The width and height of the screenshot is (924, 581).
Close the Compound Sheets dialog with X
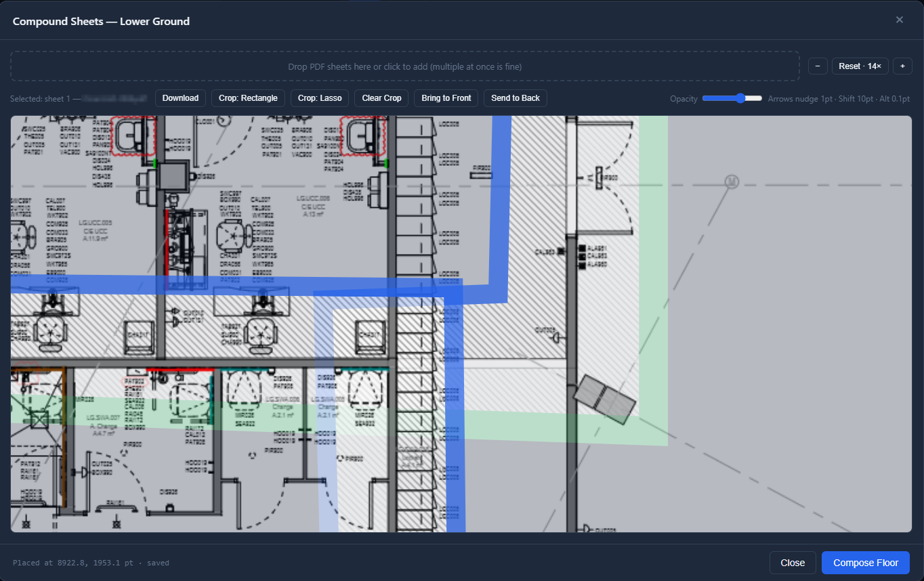click(x=900, y=20)
